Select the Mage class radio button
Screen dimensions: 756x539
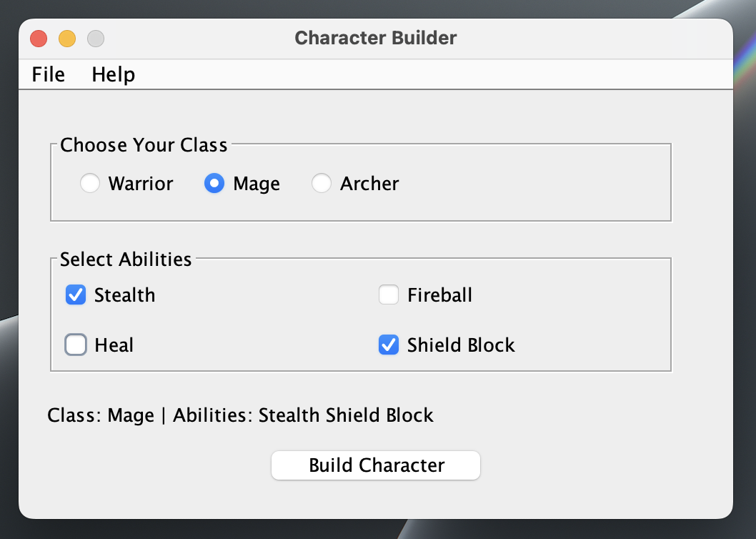pos(214,184)
